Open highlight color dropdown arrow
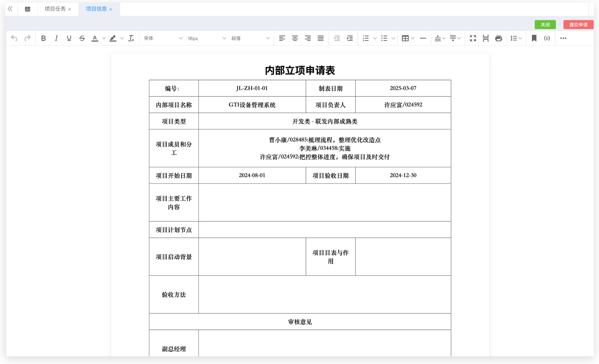This screenshot has width=599, height=364. click(122, 38)
